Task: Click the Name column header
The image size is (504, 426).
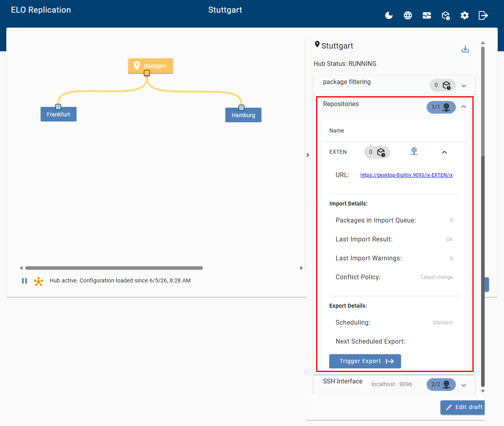Action: (337, 131)
